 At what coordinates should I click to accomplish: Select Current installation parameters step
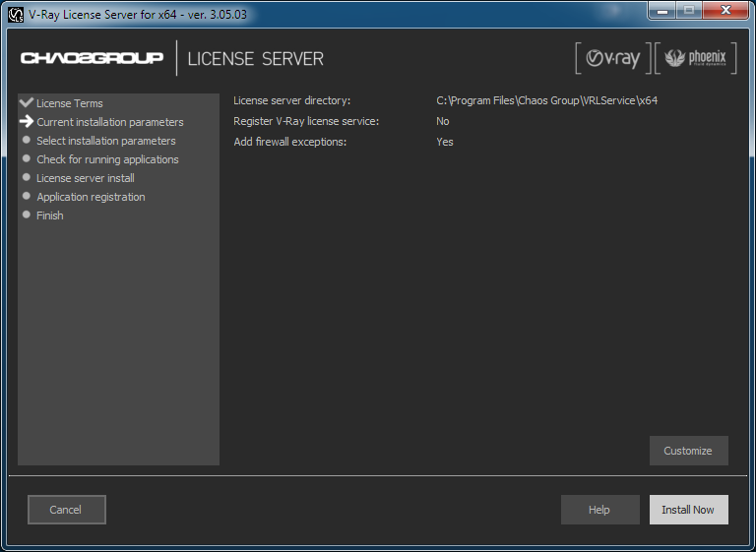tap(109, 122)
